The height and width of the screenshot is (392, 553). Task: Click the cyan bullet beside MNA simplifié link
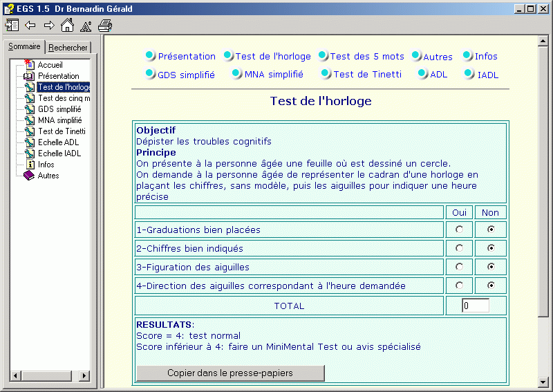pos(236,73)
